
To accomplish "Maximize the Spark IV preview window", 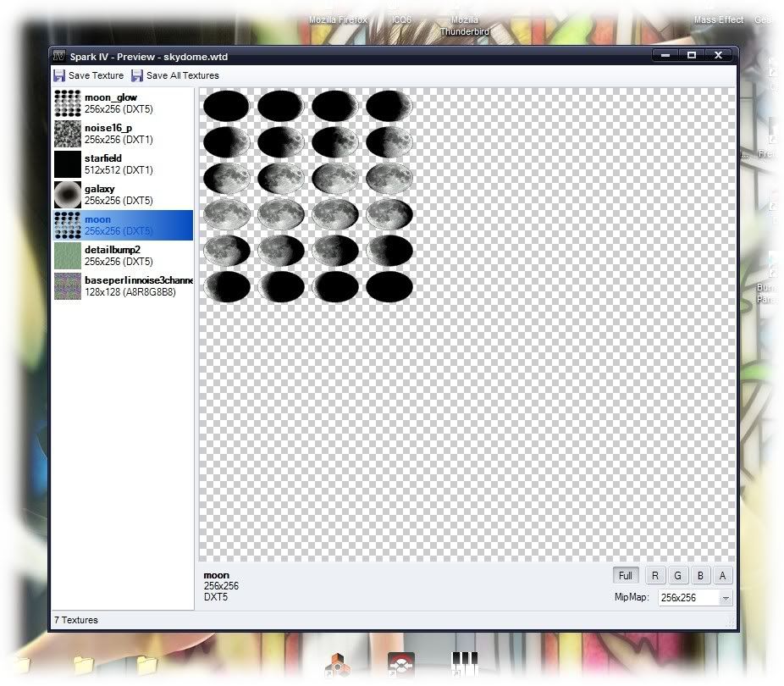I will [691, 55].
